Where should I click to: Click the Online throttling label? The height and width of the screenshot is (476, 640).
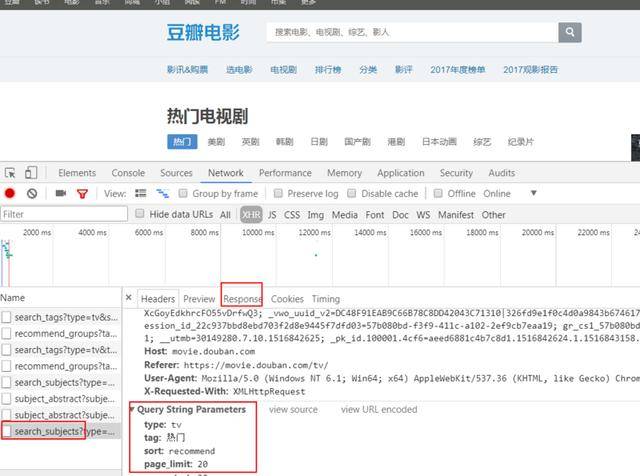497,194
